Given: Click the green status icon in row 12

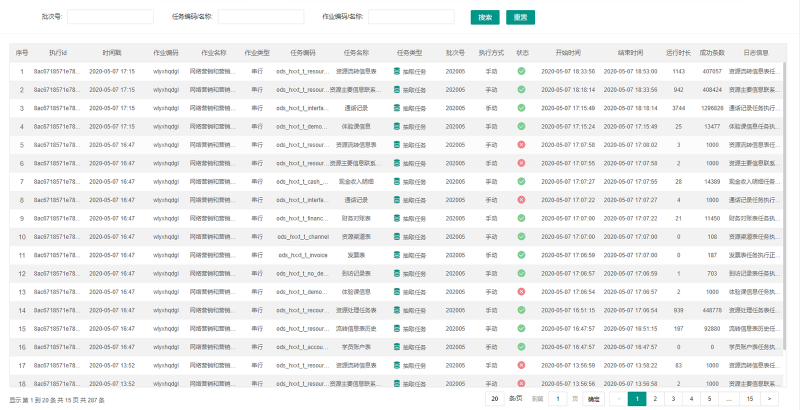Looking at the screenshot, I should [x=521, y=273].
